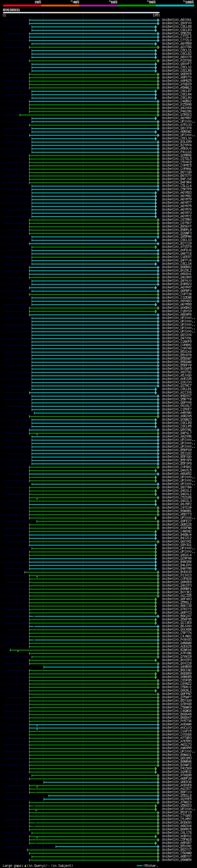The image size is (197, 868).
Task: Click the orange ~40% identity legend segment
Action: (x=60, y=6)
